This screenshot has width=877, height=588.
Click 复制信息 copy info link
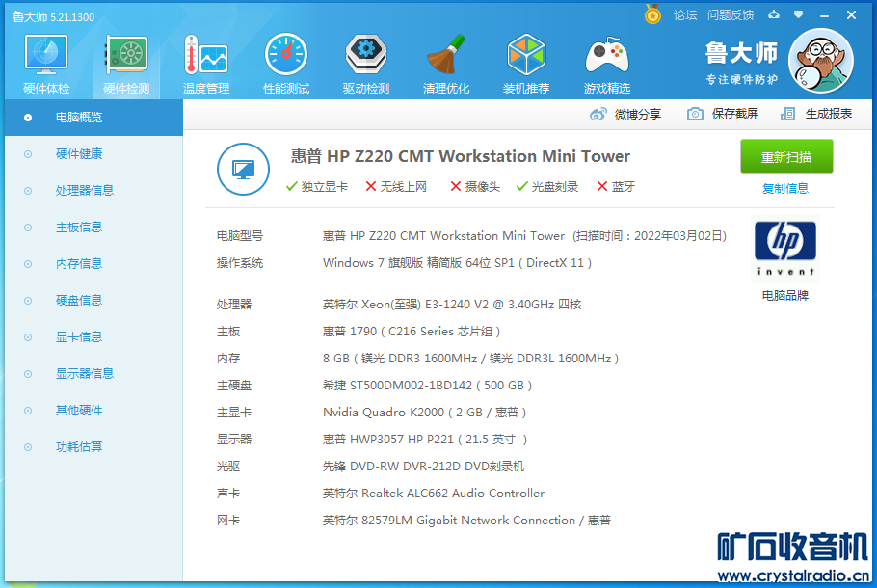(785, 189)
